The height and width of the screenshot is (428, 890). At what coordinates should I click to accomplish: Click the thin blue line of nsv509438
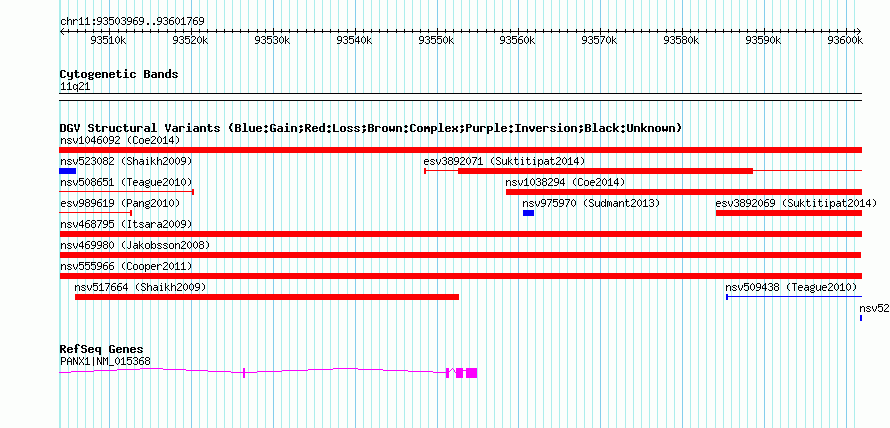click(x=794, y=297)
